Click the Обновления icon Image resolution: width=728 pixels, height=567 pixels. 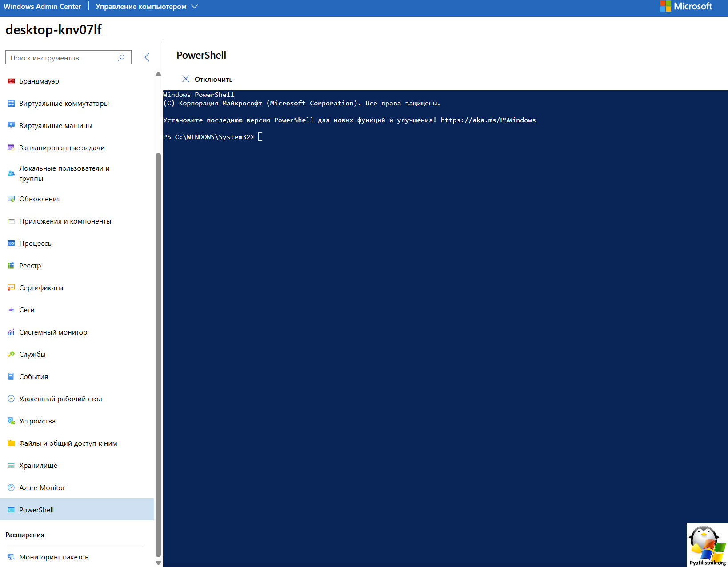11,199
